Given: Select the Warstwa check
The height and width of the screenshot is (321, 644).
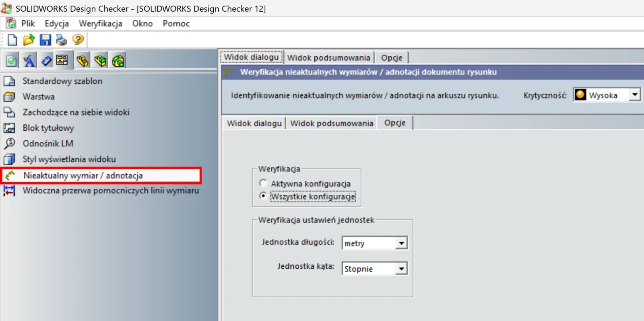Looking at the screenshot, I should pyautogui.click(x=39, y=97).
